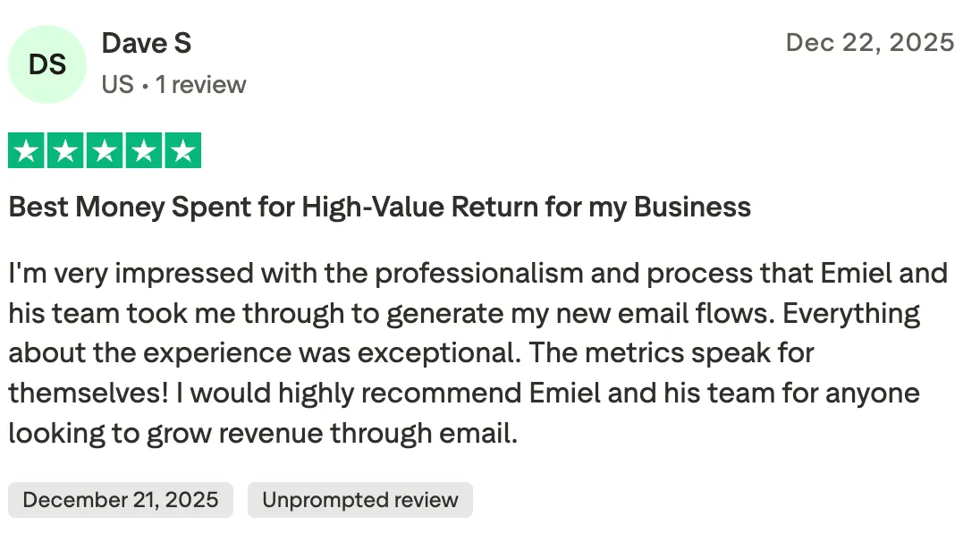The height and width of the screenshot is (542, 980).
Task: Select the fourth green rating star
Action: pyautogui.click(x=144, y=150)
